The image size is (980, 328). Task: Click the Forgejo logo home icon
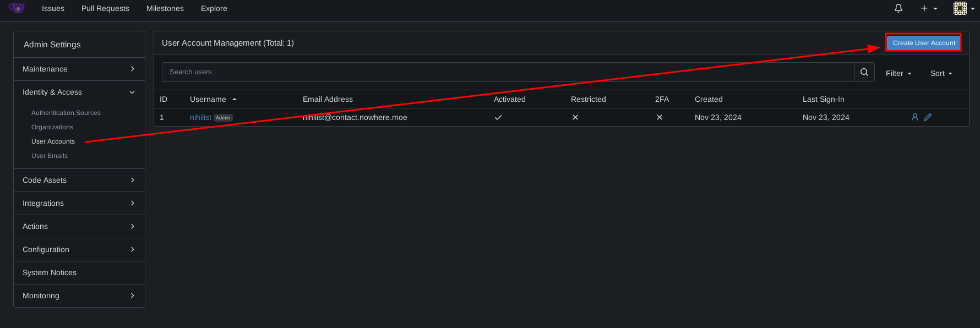[x=17, y=8]
